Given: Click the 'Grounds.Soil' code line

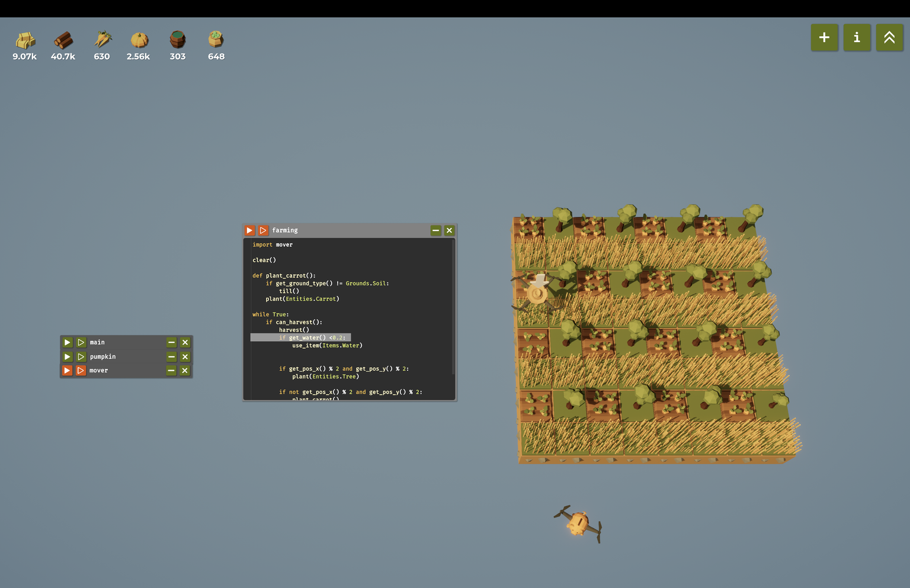Looking at the screenshot, I should 327,283.
